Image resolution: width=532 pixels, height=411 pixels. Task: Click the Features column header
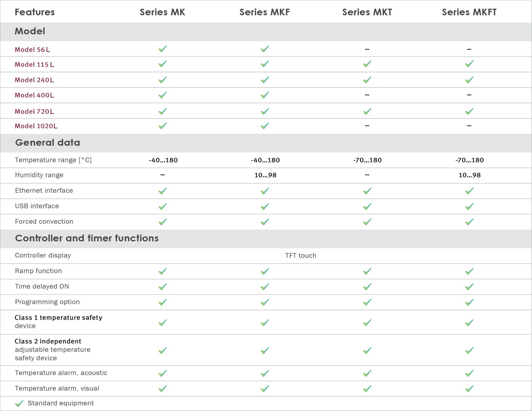35,12
